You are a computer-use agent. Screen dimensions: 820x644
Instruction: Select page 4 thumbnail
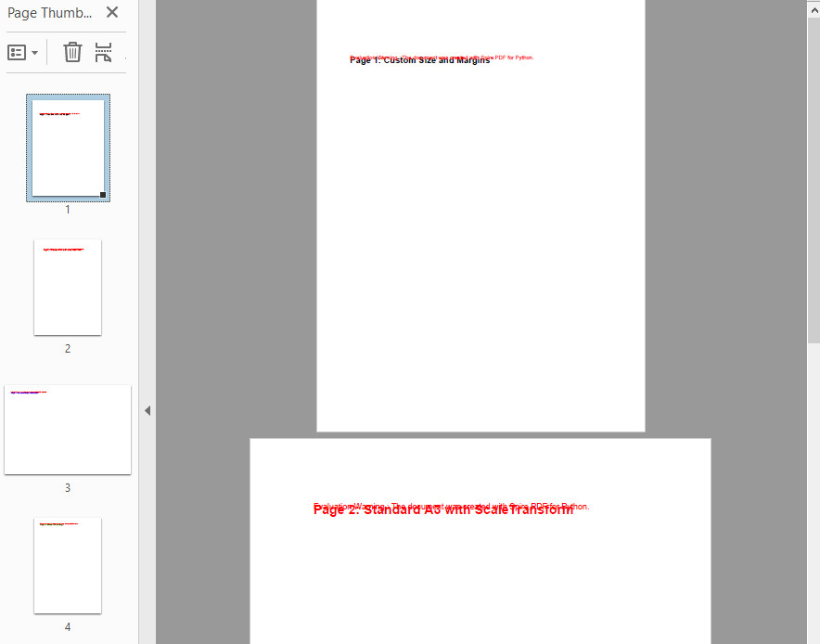[x=68, y=565]
